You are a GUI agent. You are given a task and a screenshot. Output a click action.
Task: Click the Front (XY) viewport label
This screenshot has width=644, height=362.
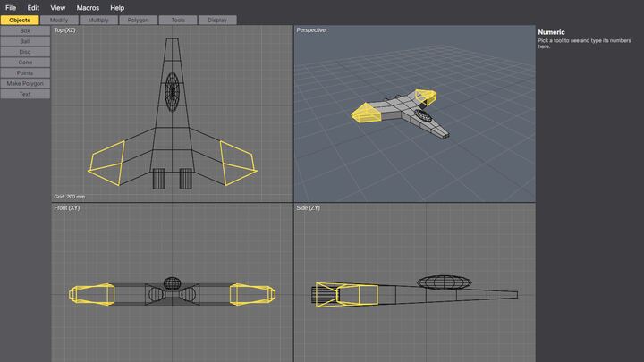coord(67,208)
